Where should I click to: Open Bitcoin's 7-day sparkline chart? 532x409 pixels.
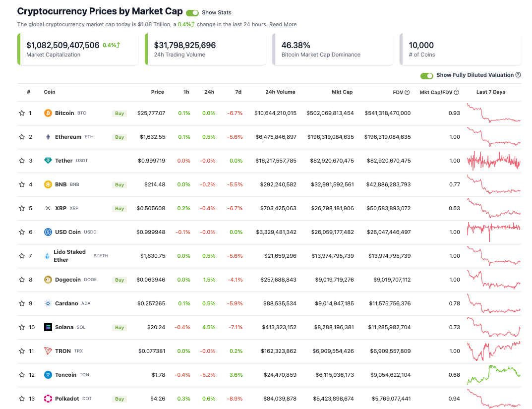(494, 113)
